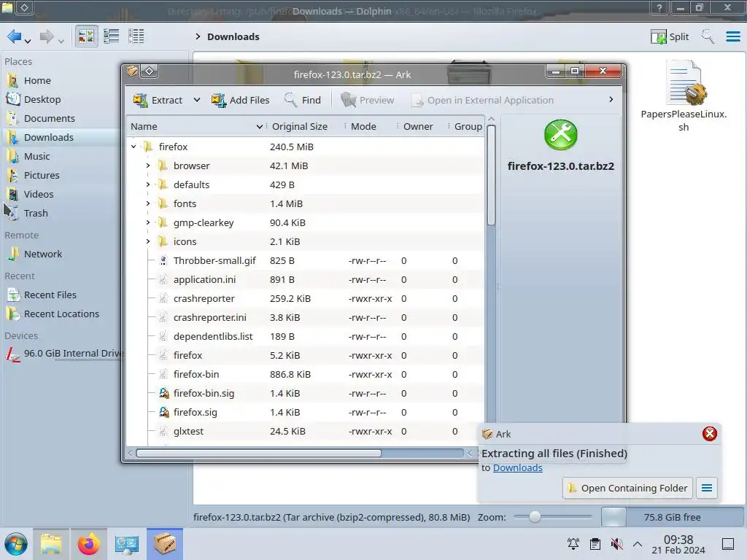Open Firefox from the taskbar
Viewport: 747px width, 560px height.
point(88,544)
